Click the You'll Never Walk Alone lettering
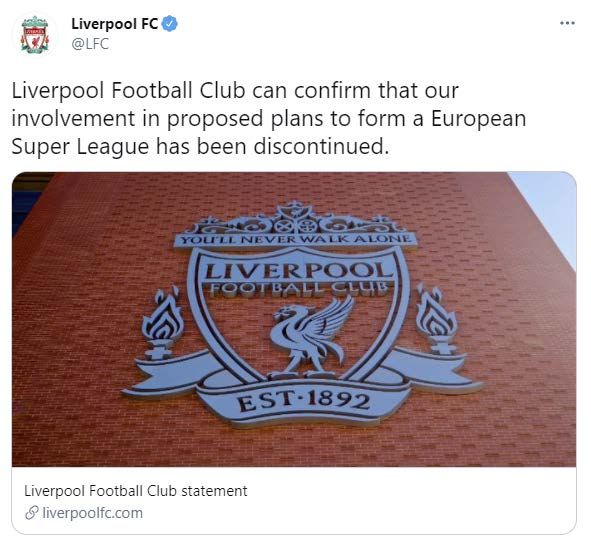591x544 pixels. tap(295, 239)
